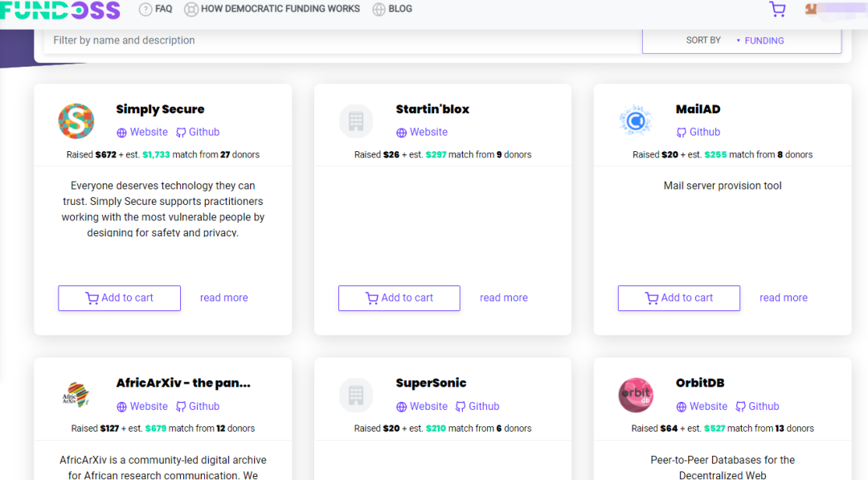Click the Startin'blox placeholder logo
The width and height of the screenshot is (868, 480).
pos(356,121)
